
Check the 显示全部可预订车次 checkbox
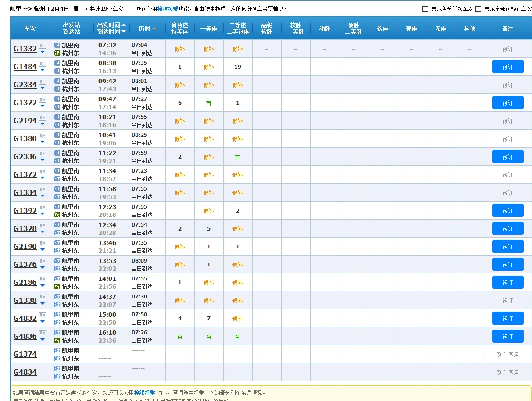click(478, 9)
